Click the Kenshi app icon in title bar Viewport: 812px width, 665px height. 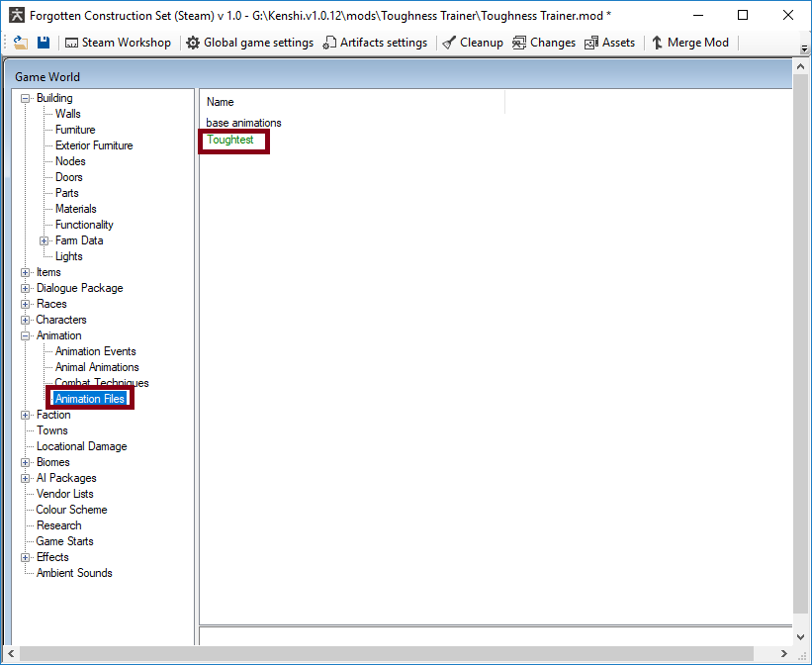pos(17,15)
